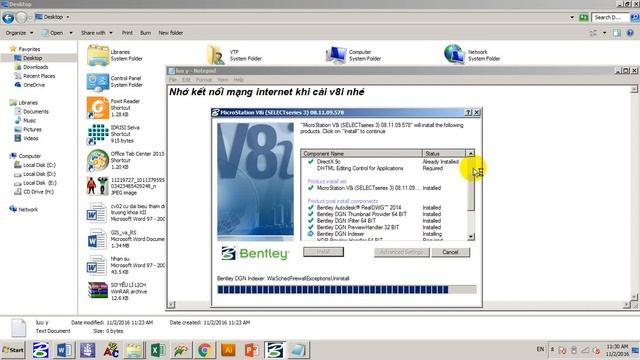This screenshot has height=360, width=640.
Task: Click the Start button
Action: pos(13,350)
